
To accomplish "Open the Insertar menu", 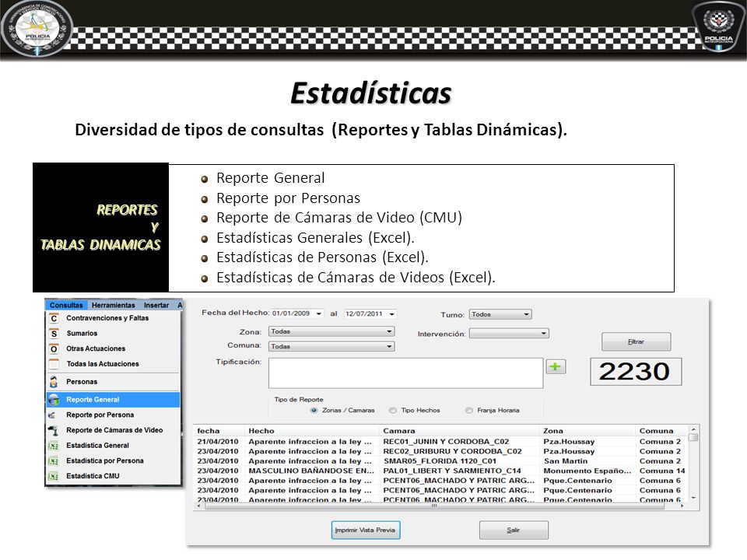I will [x=156, y=305].
